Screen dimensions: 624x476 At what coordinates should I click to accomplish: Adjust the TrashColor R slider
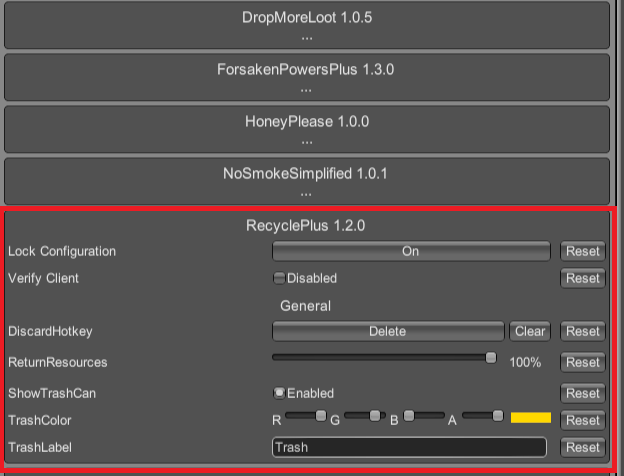click(x=306, y=416)
